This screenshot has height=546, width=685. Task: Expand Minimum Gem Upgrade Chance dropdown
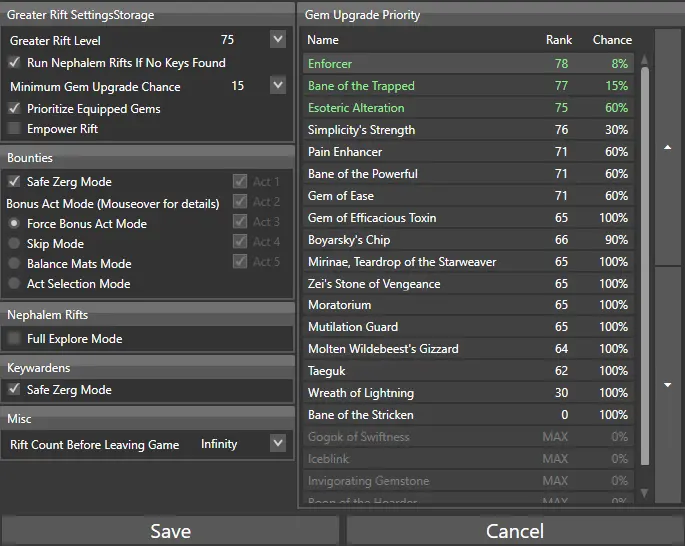(x=278, y=86)
